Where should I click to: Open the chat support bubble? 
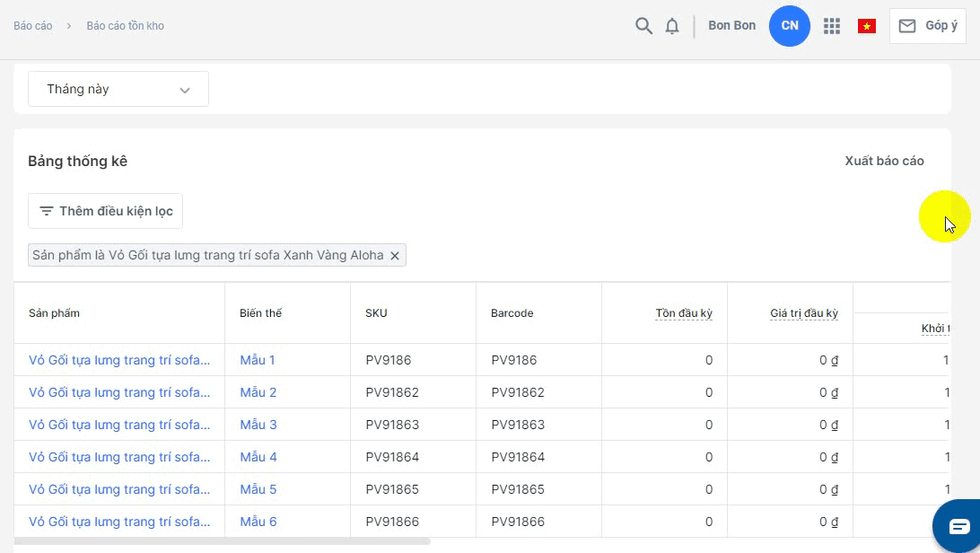[x=958, y=526]
